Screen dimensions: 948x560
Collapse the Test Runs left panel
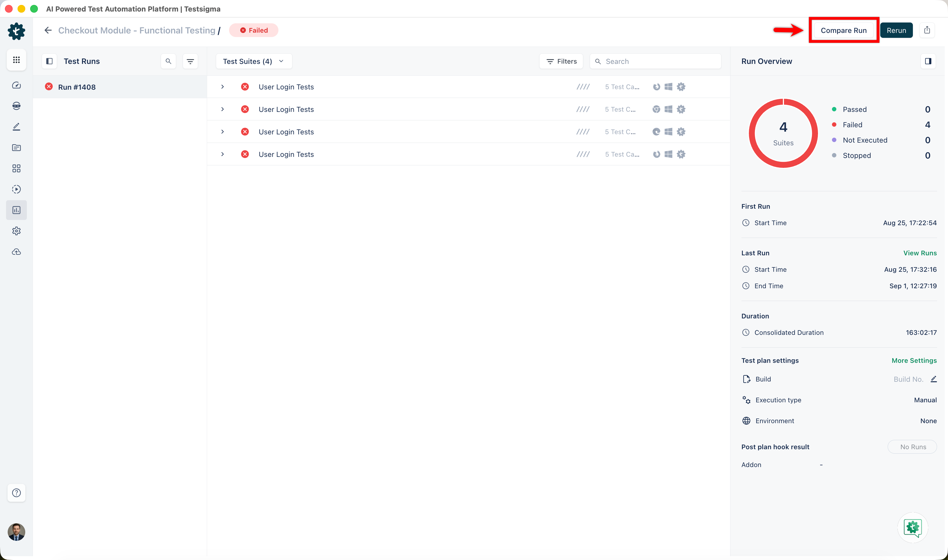coord(49,61)
